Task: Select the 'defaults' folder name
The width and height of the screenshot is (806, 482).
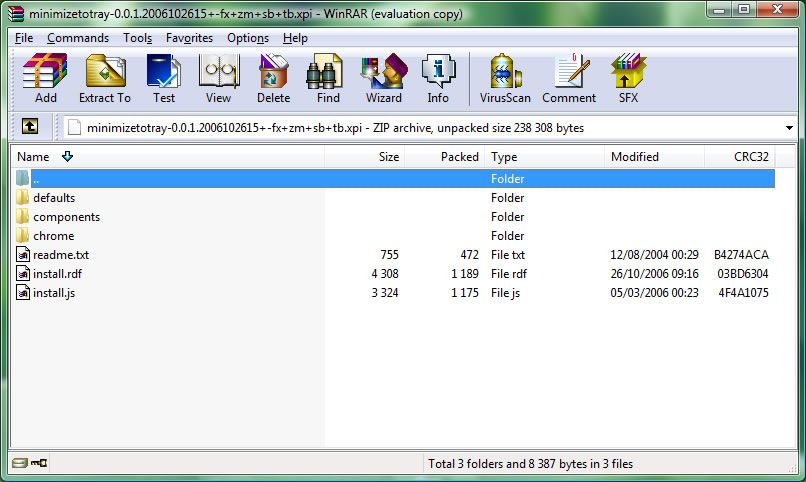Action: (x=54, y=198)
